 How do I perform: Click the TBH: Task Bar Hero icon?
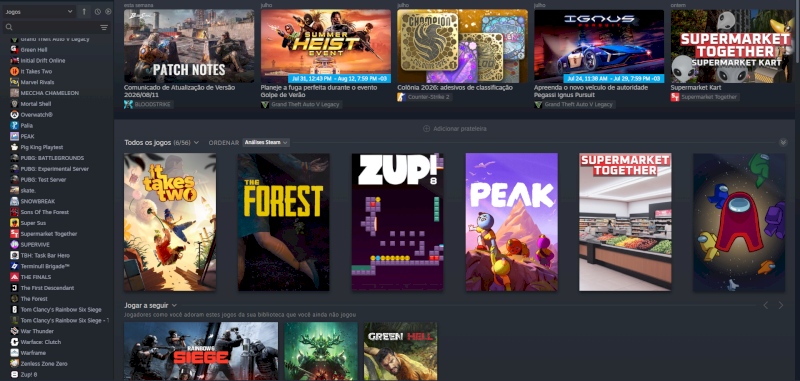point(14,255)
